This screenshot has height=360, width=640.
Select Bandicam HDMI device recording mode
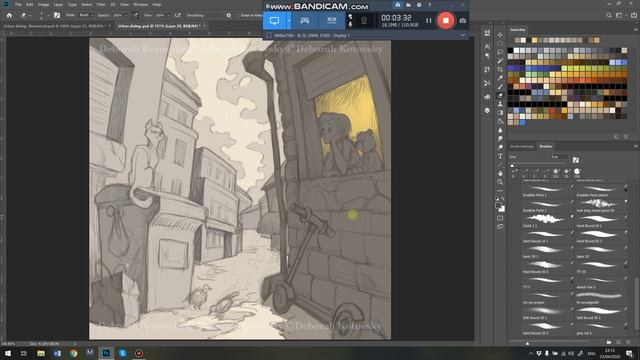(331, 20)
